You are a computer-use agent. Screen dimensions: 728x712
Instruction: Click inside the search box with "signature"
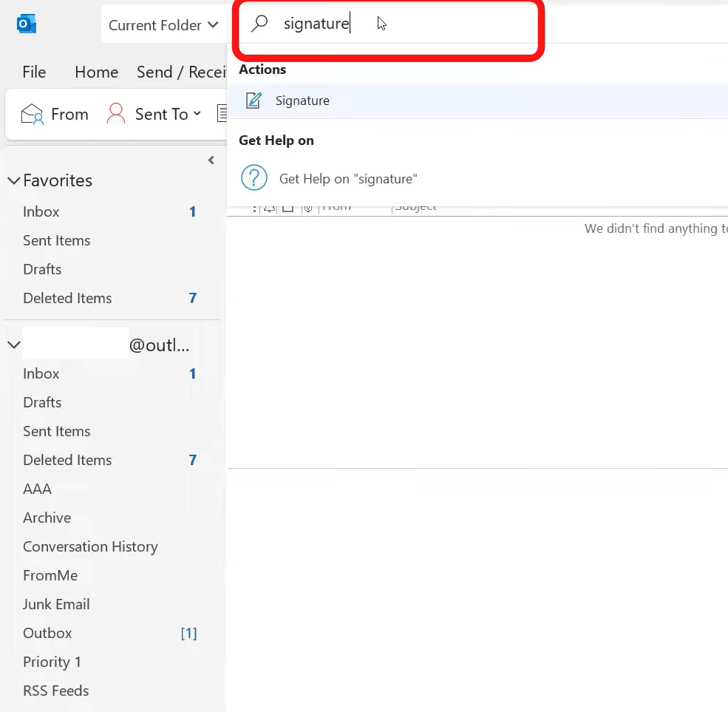[388, 24]
